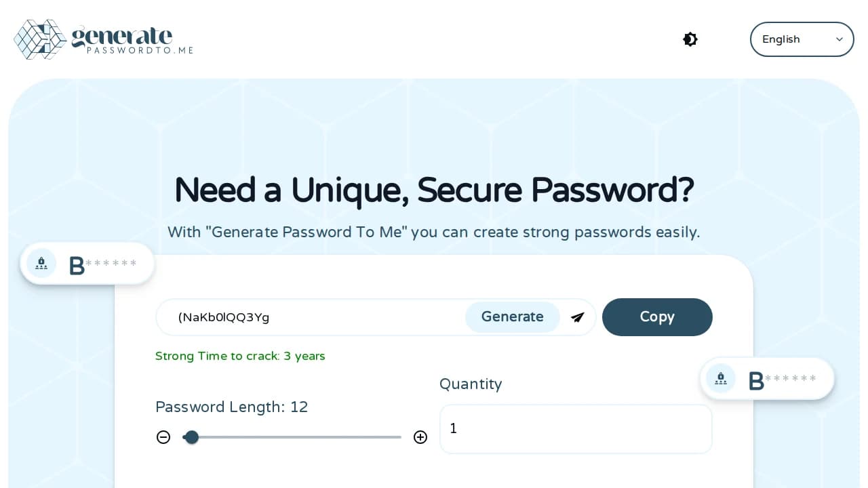This screenshot has width=868, height=488.
Task: Click the paper plane send icon
Action: tap(577, 317)
